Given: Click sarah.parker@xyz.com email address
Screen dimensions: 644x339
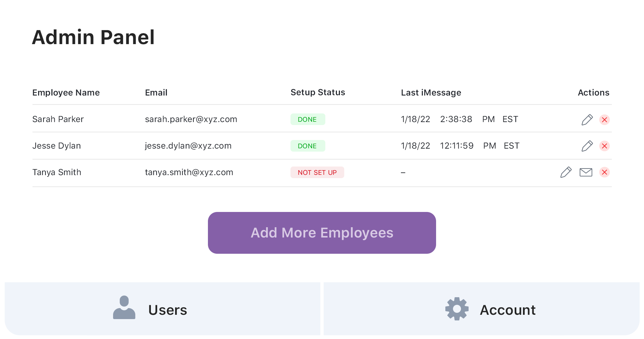Looking at the screenshot, I should pos(191,119).
